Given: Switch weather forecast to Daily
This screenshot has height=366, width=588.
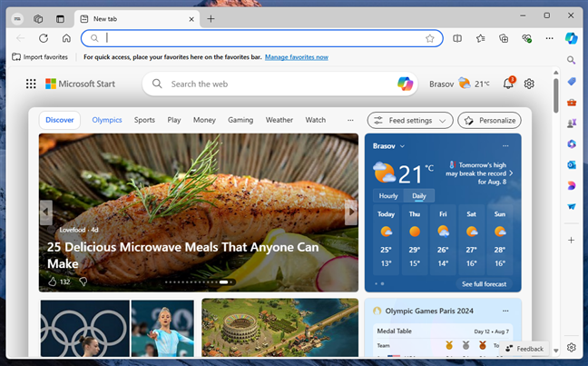Looking at the screenshot, I should [419, 196].
